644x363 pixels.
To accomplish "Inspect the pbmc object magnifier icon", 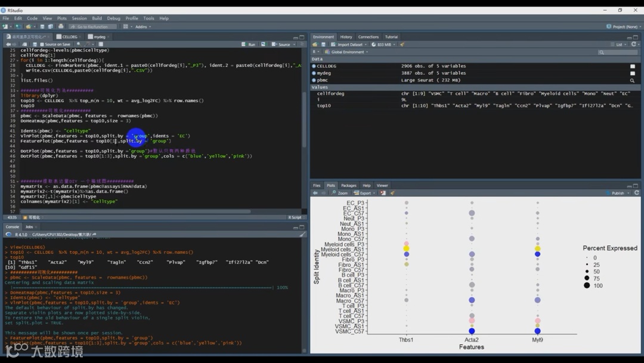I will tap(633, 80).
